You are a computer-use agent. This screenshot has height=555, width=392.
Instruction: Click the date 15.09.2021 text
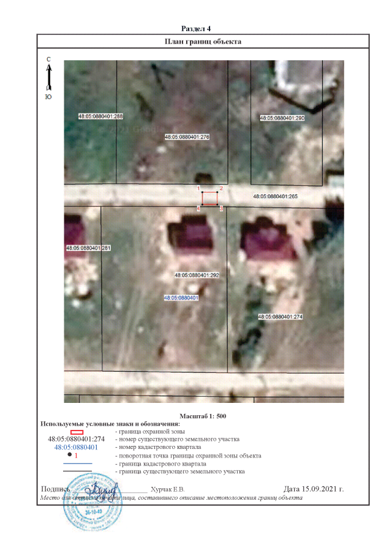pyautogui.click(x=314, y=489)
